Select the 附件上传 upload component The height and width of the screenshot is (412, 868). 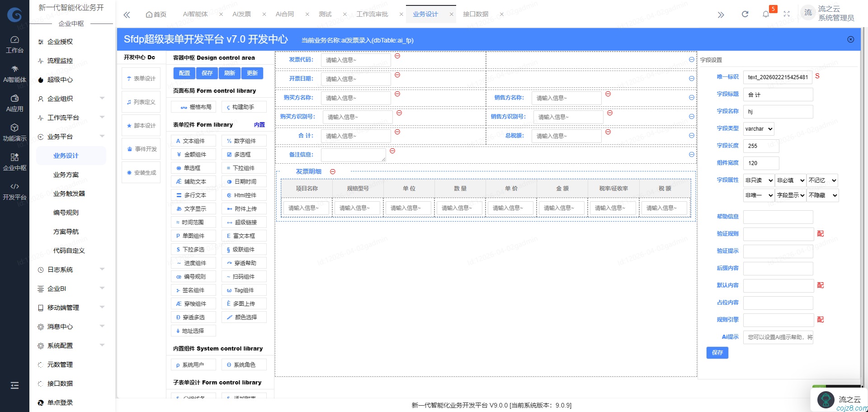click(244, 208)
